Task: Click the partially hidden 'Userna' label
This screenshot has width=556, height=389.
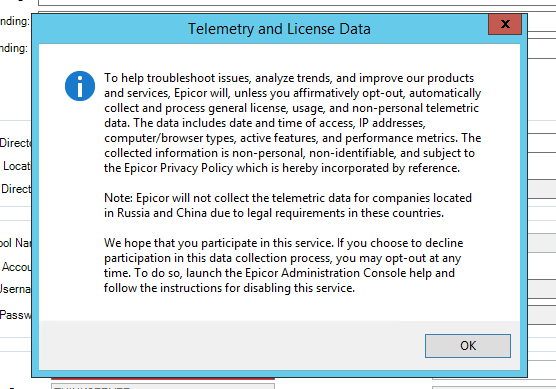Action: 16,289
